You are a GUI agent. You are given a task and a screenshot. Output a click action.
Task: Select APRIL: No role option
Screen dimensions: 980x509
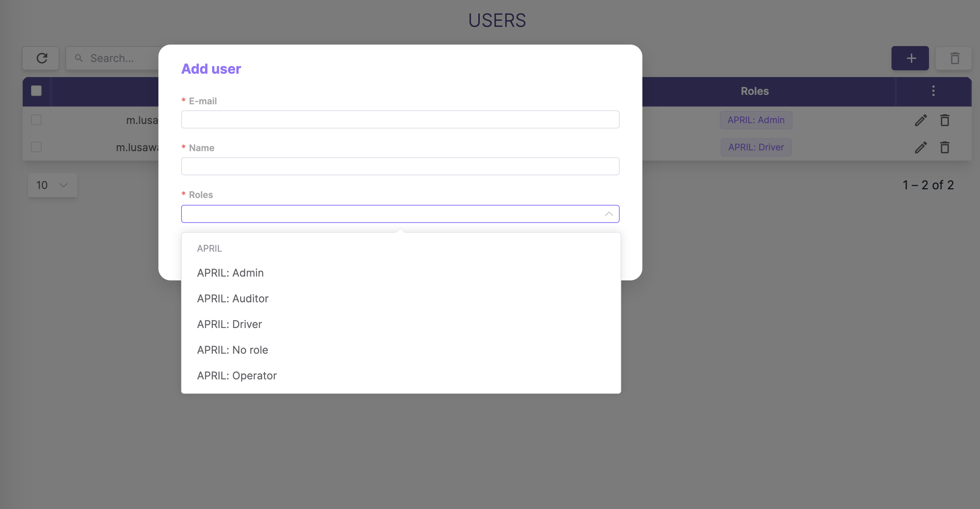click(401, 350)
